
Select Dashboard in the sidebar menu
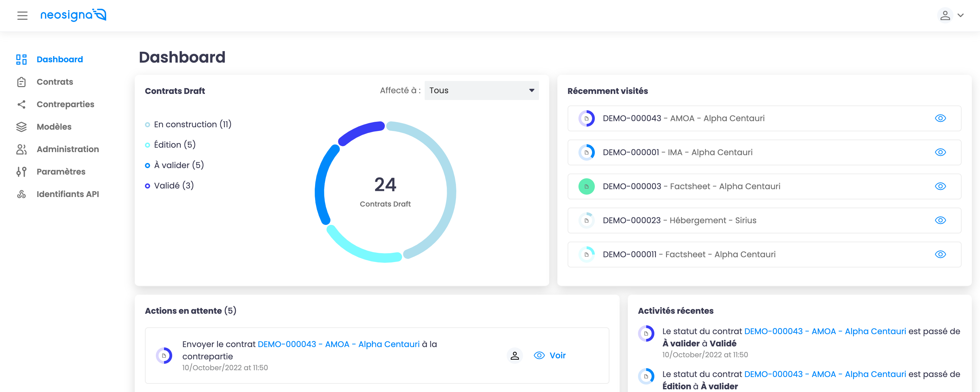(59, 59)
